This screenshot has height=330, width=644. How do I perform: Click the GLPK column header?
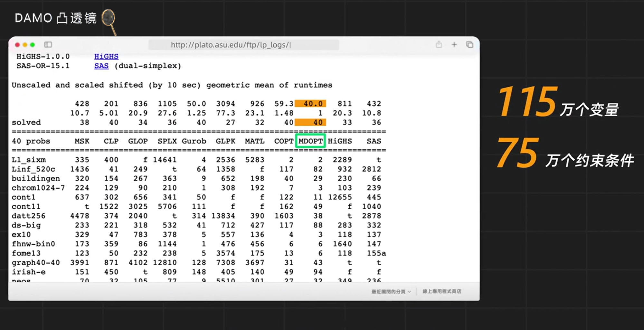click(225, 141)
